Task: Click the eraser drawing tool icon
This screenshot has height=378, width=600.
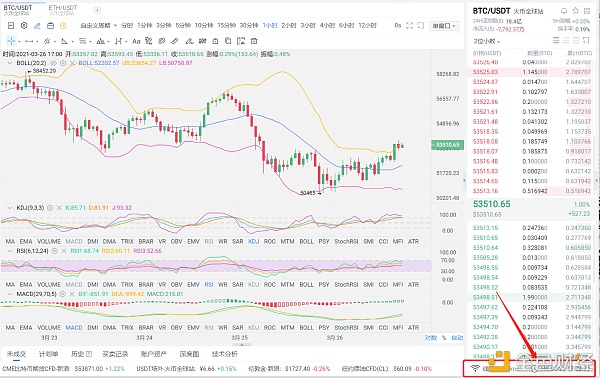Action: point(175,41)
